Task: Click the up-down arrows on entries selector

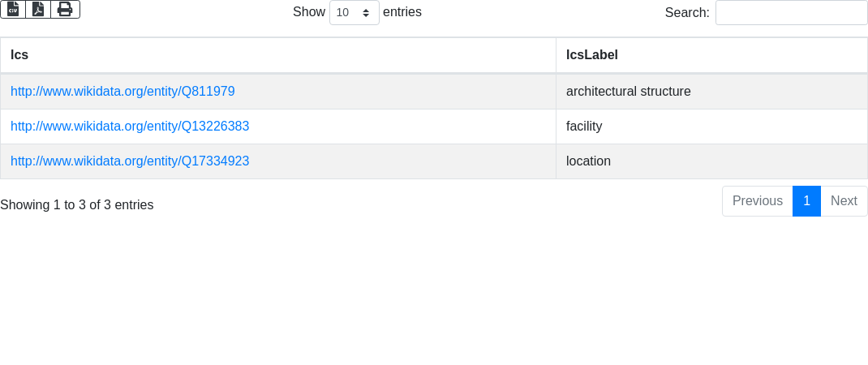Action: [x=366, y=12]
